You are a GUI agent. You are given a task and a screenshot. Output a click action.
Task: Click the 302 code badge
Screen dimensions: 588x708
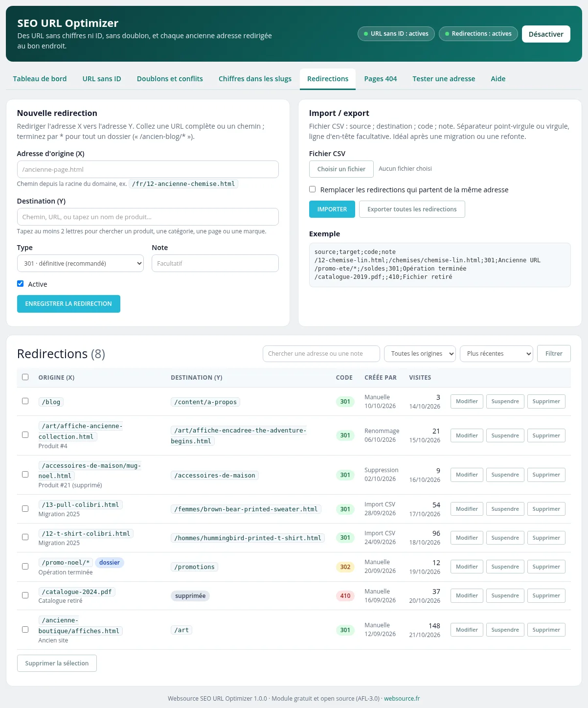point(345,567)
